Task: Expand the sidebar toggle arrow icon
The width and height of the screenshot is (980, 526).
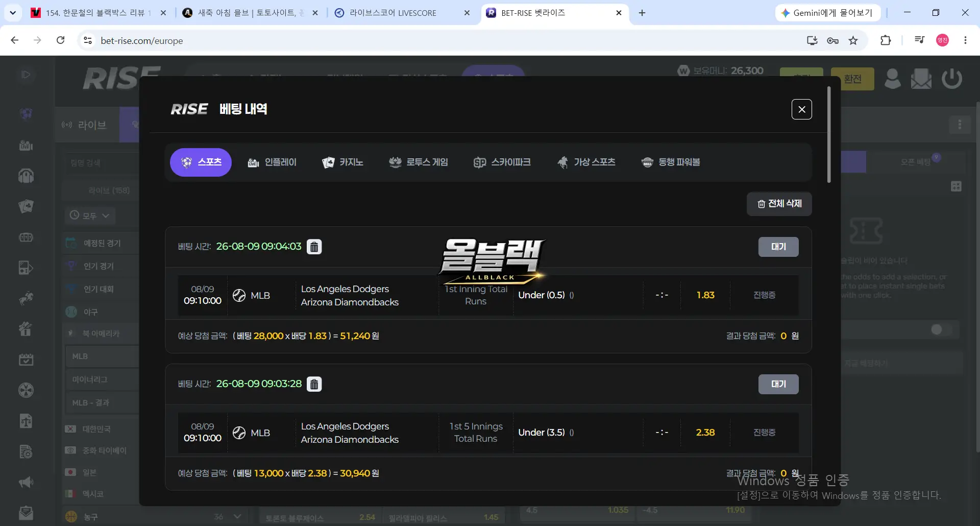Action: (26, 75)
